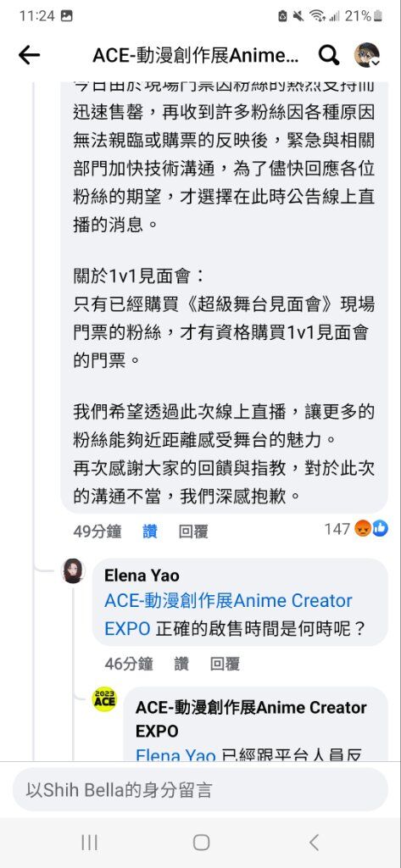Tap the Android recent apps button

89,843
